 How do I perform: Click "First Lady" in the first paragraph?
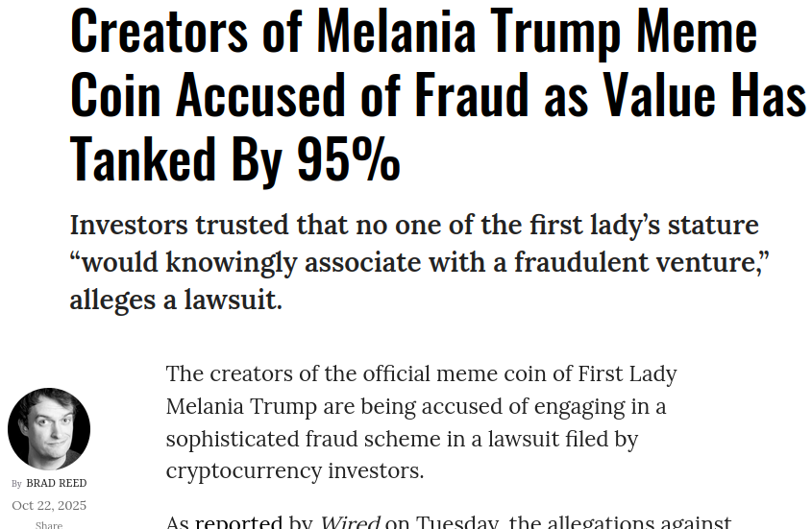point(627,373)
